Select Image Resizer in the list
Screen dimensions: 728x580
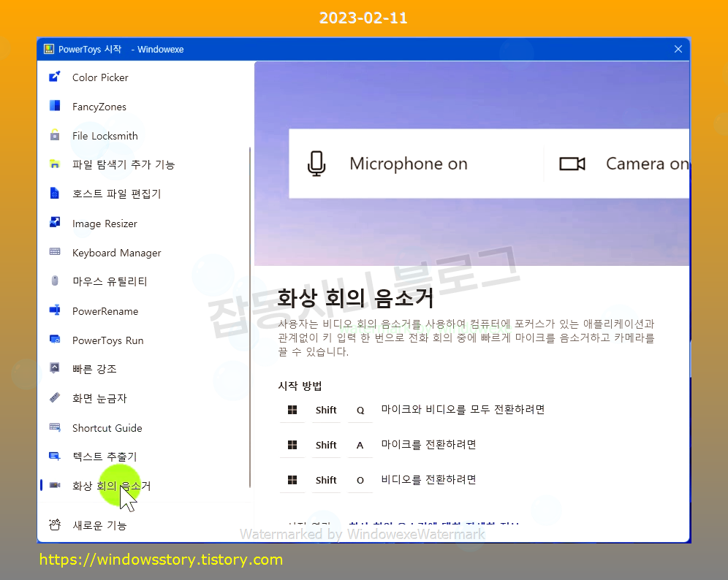coord(144,224)
